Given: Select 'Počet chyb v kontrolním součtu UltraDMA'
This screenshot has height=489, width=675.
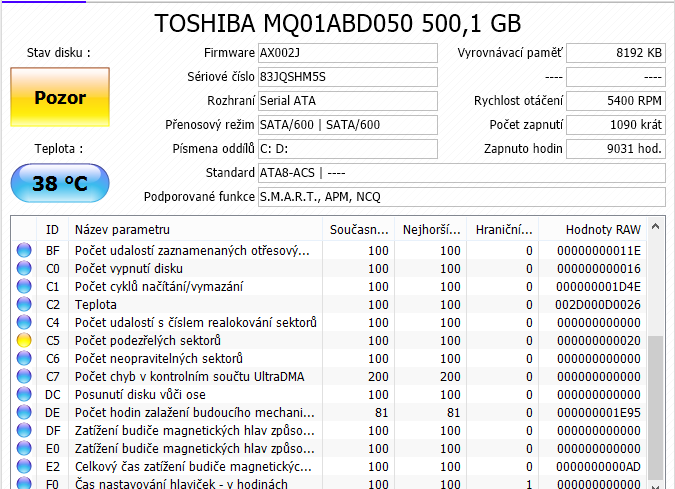Looking at the screenshot, I should click(x=329, y=377).
